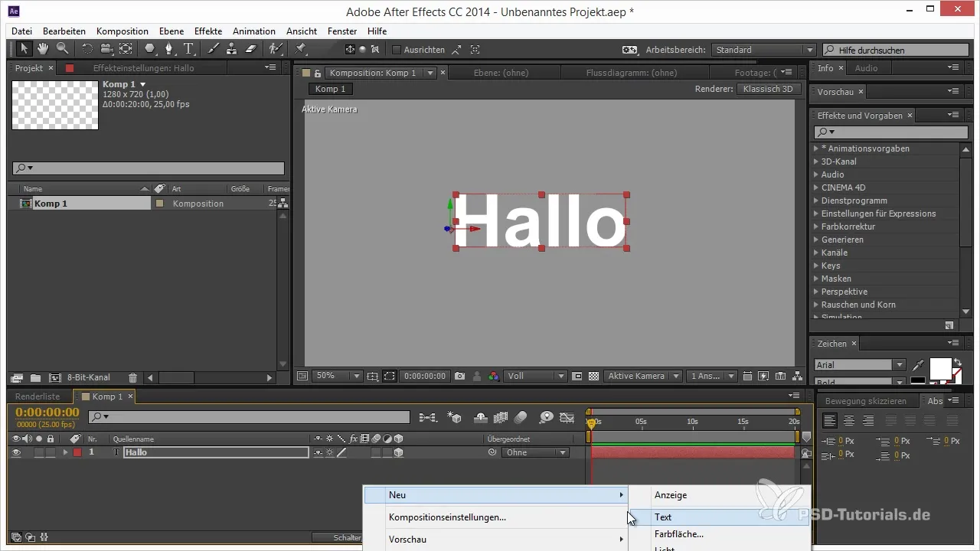Viewport: 980px width, 551px height.
Task: Click the Hilfe durchsuchen search field
Action: (x=896, y=50)
